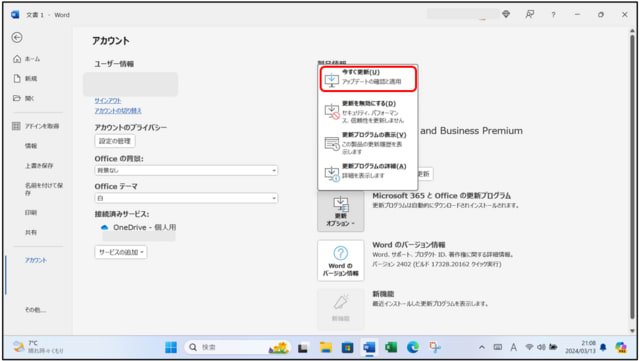Open the 開く (Open) page
The width and height of the screenshot is (640, 361).
pyautogui.click(x=24, y=98)
